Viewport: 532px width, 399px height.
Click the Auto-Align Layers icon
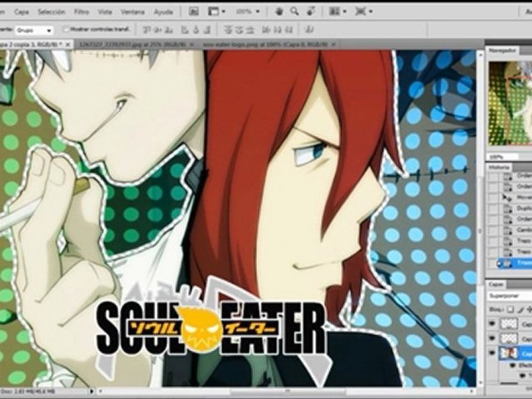(309, 30)
